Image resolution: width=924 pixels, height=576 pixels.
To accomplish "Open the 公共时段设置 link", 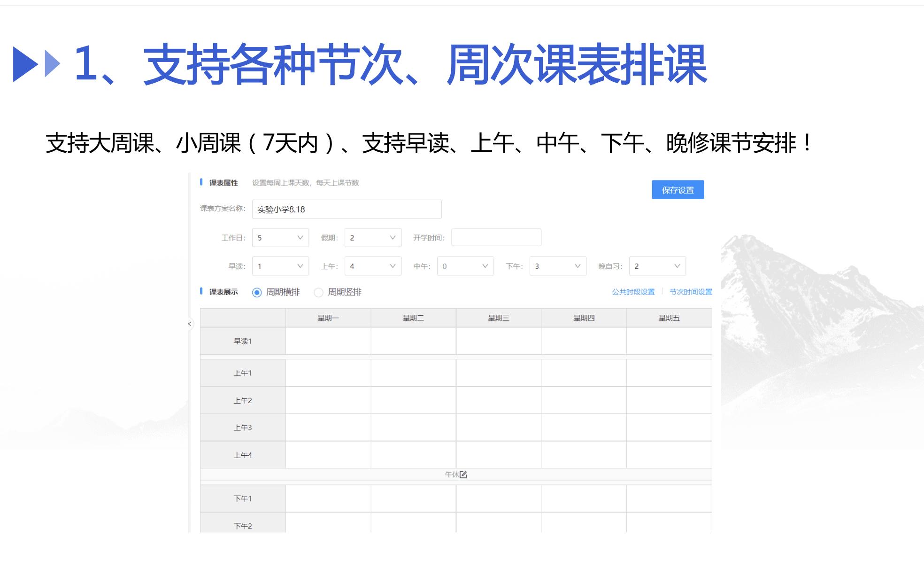I will [x=633, y=292].
